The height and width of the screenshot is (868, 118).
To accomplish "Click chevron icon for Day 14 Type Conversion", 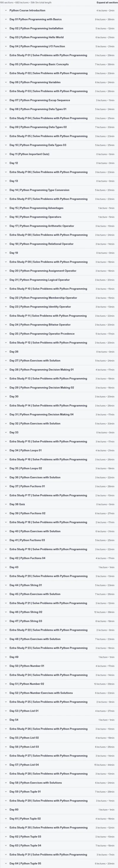I will (x=6, y=190).
